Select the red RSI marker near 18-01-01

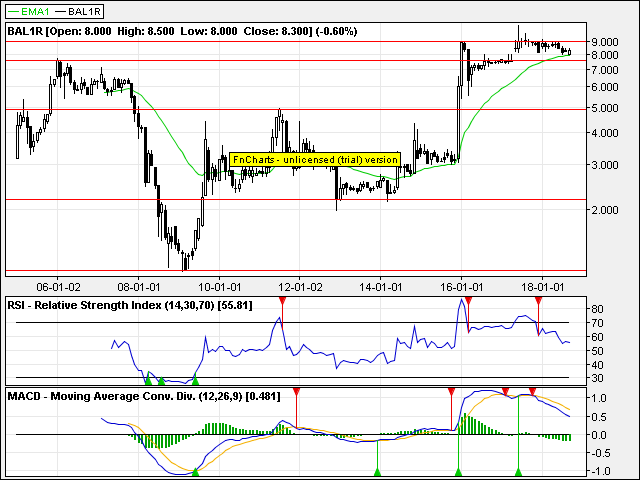[x=538, y=301]
